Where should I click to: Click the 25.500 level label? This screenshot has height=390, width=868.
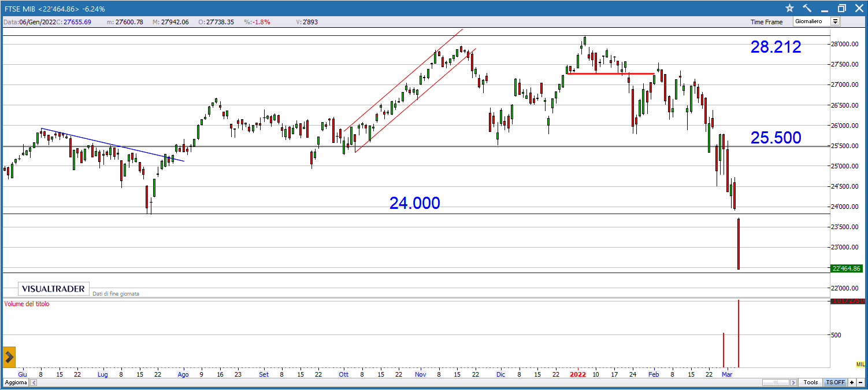pyautogui.click(x=776, y=138)
